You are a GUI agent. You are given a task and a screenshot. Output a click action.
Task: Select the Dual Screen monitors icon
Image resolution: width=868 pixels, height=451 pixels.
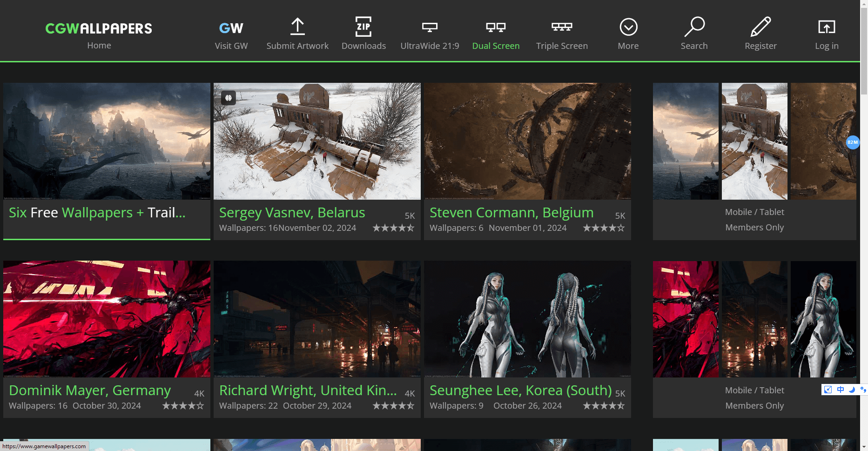pyautogui.click(x=496, y=27)
